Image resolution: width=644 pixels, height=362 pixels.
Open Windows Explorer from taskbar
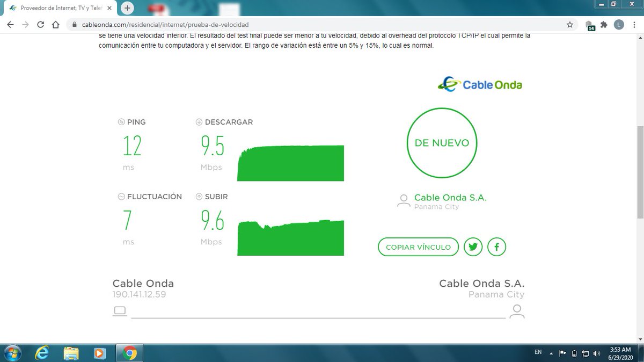point(71,353)
